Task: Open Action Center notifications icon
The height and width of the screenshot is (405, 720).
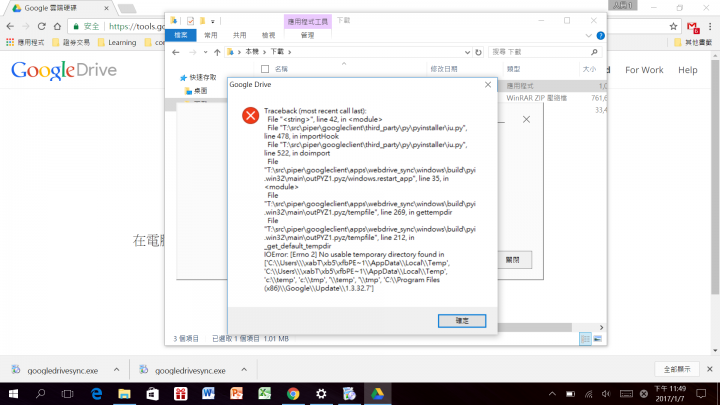Action: point(701,394)
